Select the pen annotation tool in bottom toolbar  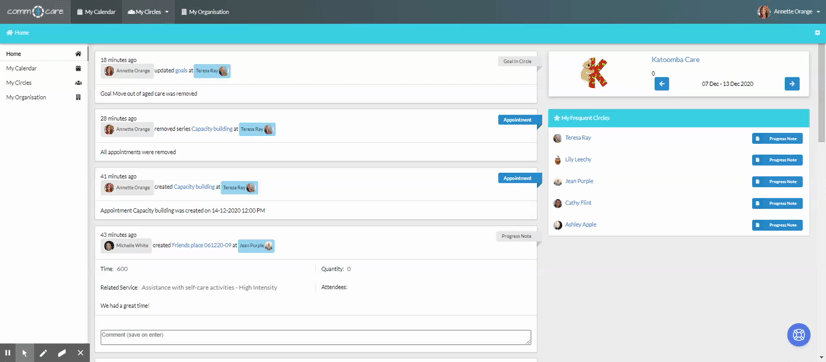[x=43, y=353]
